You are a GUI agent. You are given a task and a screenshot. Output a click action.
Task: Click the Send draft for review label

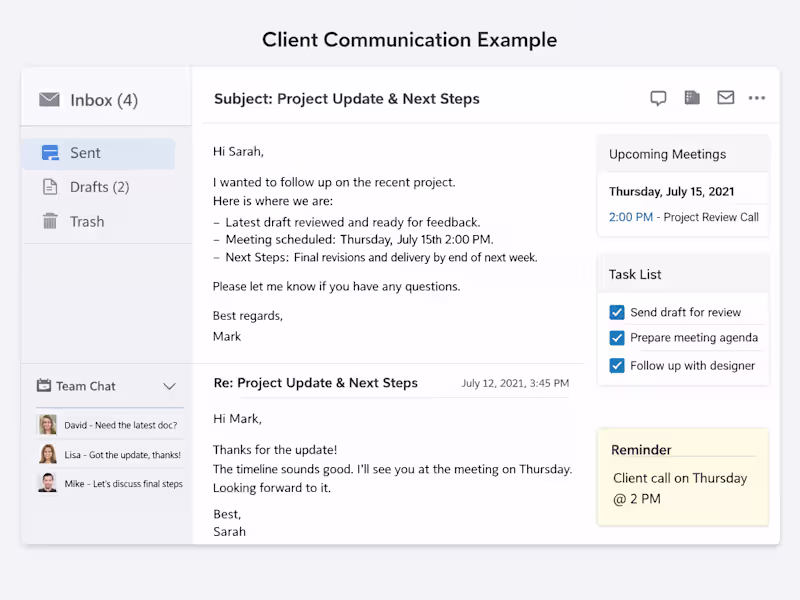click(x=685, y=312)
